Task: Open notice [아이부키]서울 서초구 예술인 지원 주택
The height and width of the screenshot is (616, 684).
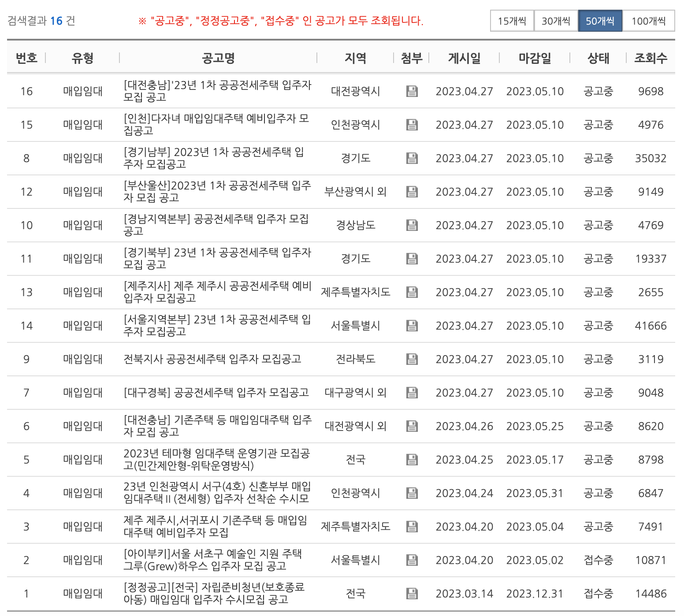Action: [213, 560]
